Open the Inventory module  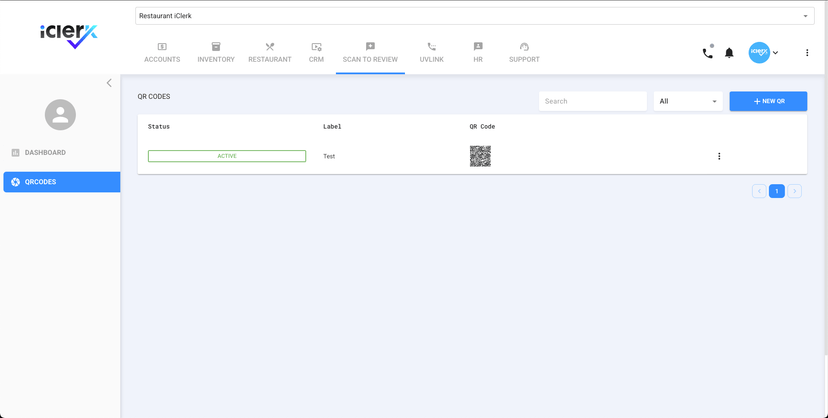[x=216, y=53]
